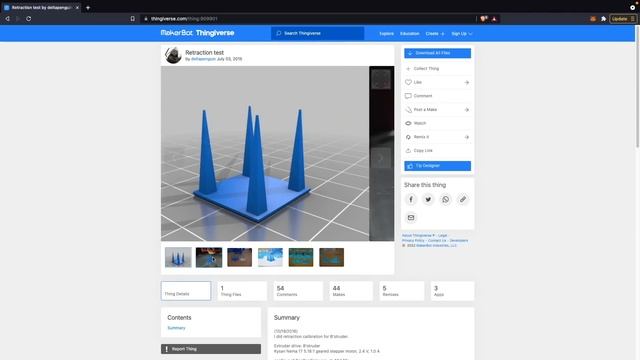Screen dimensions: 640x360
Task: Open the designer's profile name link
Action: click(203, 59)
